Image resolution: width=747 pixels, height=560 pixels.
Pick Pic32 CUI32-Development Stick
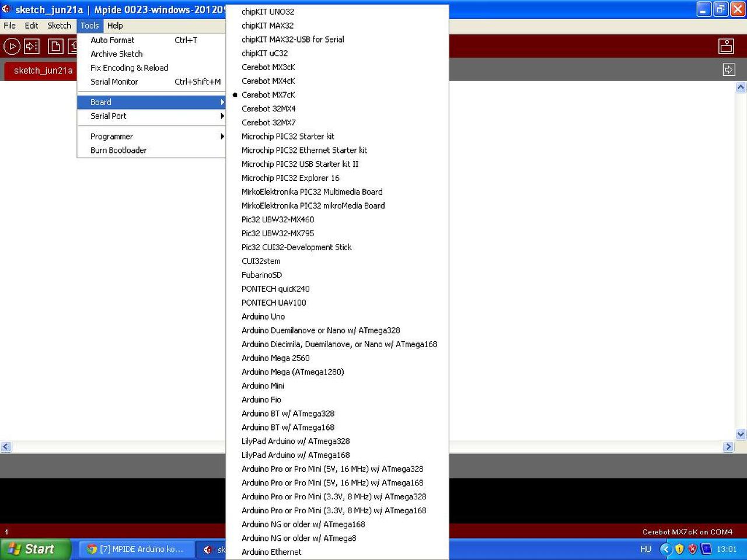[337, 247]
